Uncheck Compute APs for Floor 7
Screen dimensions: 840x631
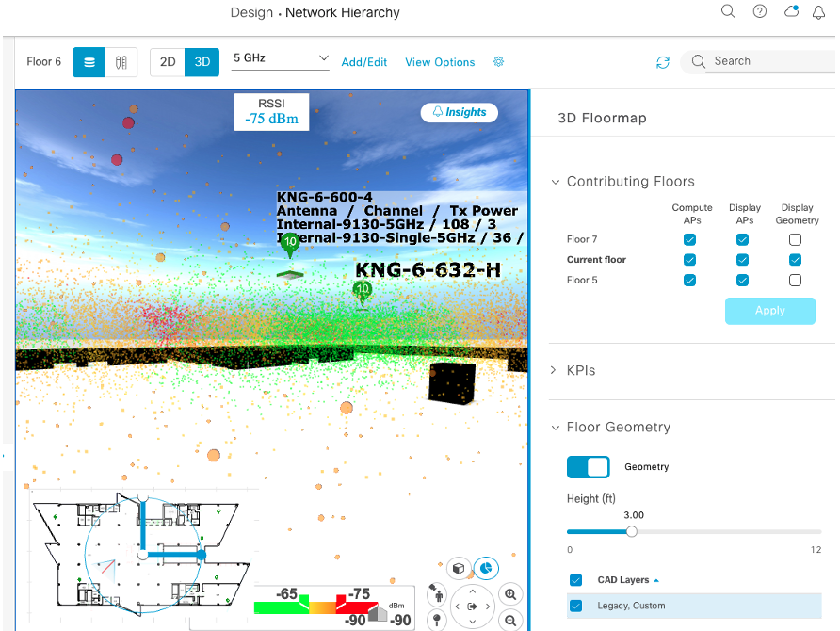click(690, 240)
